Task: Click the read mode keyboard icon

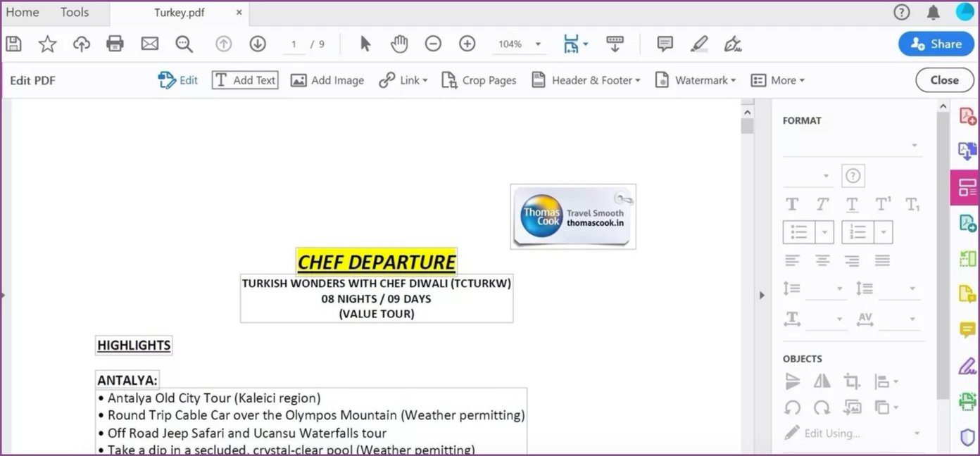Action: (615, 44)
